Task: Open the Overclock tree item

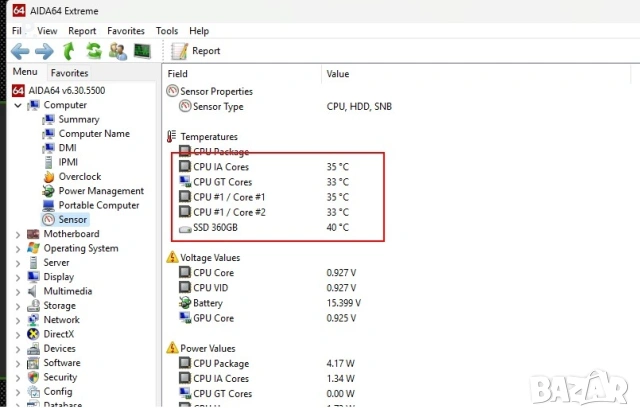Action: [x=79, y=176]
